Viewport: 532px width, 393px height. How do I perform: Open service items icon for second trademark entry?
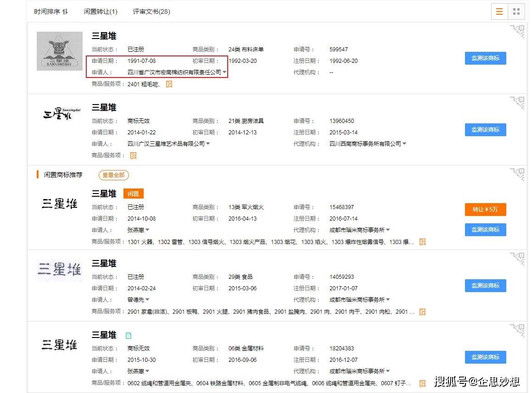[x=134, y=155]
